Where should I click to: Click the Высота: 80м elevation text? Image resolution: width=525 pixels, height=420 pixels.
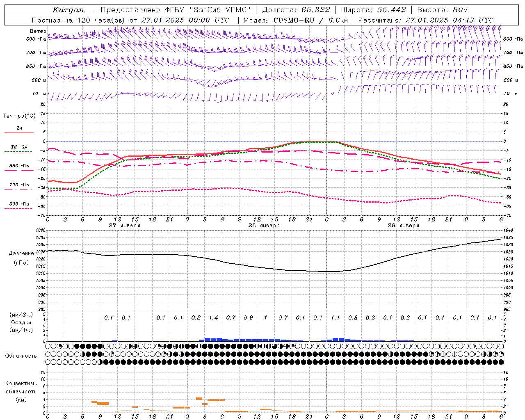point(443,10)
